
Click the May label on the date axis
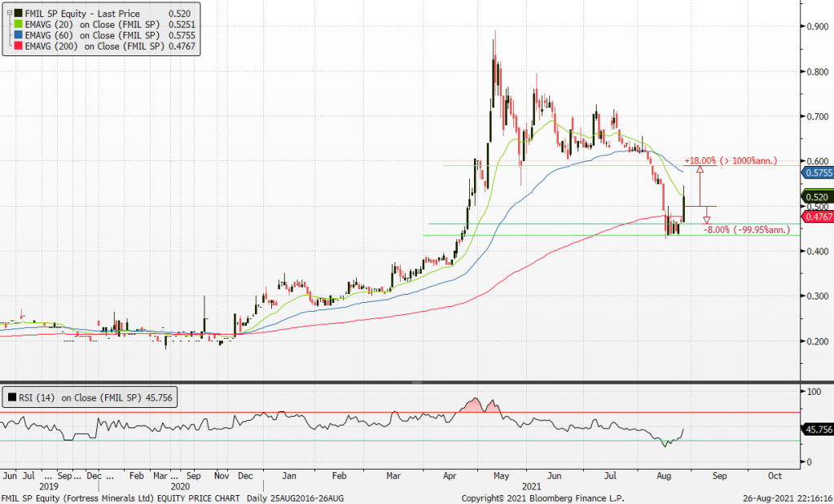(501, 476)
